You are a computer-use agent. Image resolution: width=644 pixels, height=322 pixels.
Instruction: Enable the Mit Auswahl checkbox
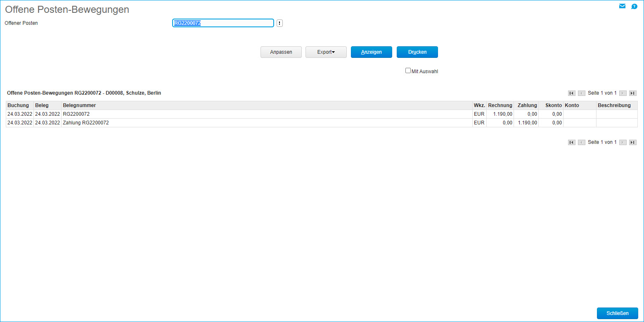point(408,71)
